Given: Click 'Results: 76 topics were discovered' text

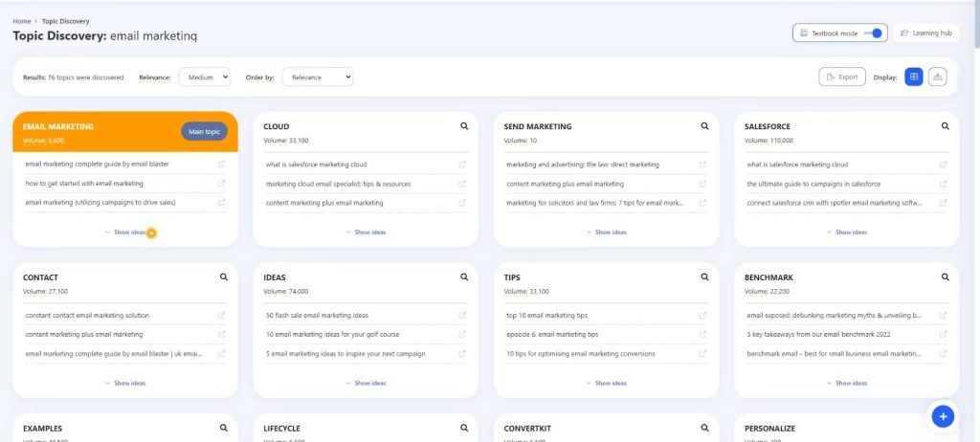Looking at the screenshot, I should (73, 77).
